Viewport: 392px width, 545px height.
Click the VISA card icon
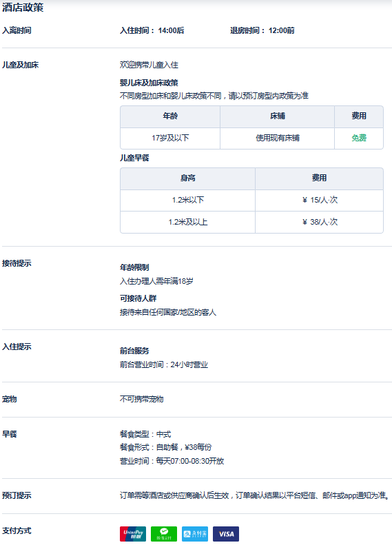[226, 534]
